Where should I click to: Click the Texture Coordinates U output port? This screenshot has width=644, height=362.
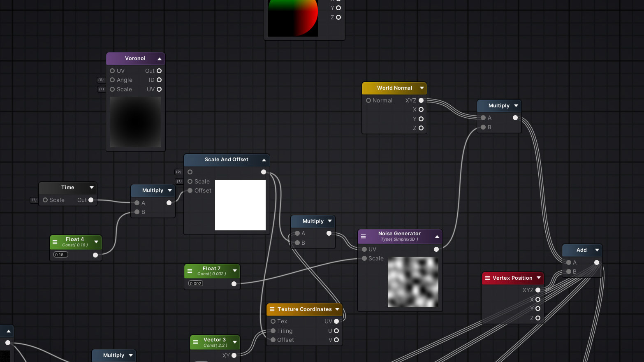(336, 331)
